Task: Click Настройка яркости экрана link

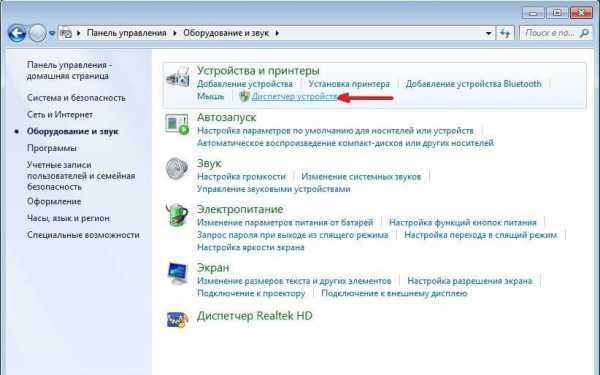Action: tap(250, 248)
